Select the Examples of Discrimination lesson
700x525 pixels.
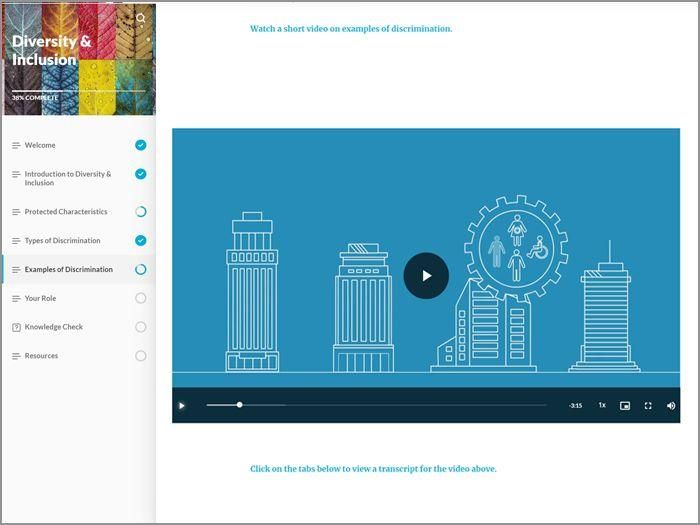(x=79, y=269)
